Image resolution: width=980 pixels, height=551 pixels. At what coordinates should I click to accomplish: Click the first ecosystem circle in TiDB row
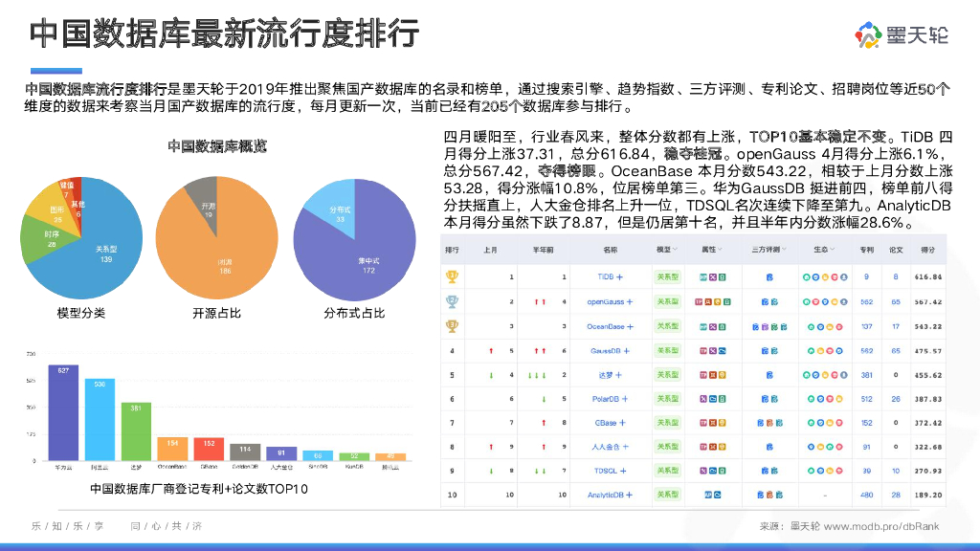[806, 276]
